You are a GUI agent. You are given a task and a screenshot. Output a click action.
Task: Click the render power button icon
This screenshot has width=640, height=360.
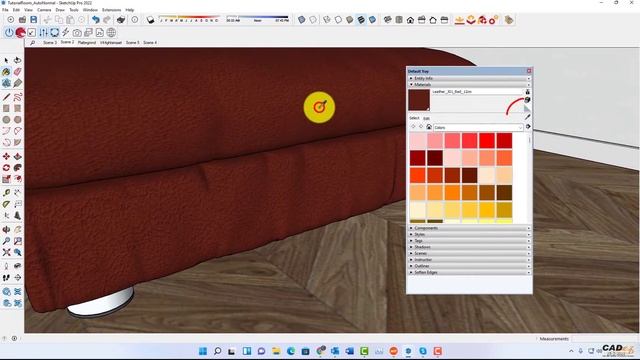click(9, 32)
